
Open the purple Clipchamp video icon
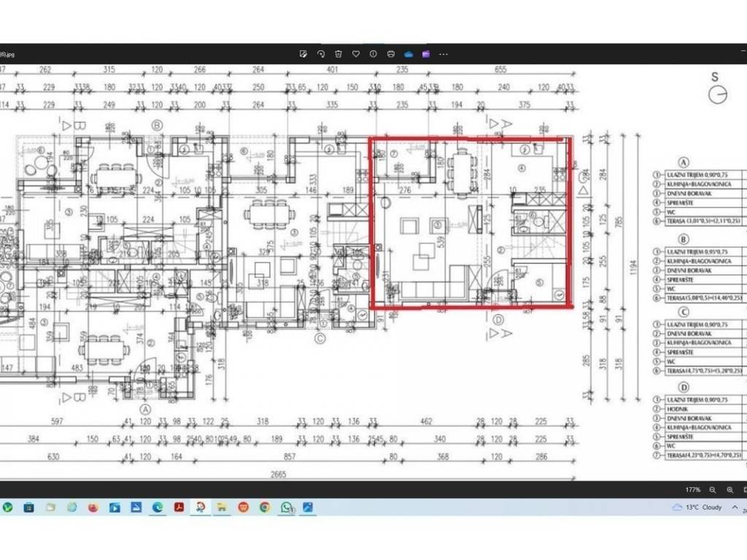[426, 54]
